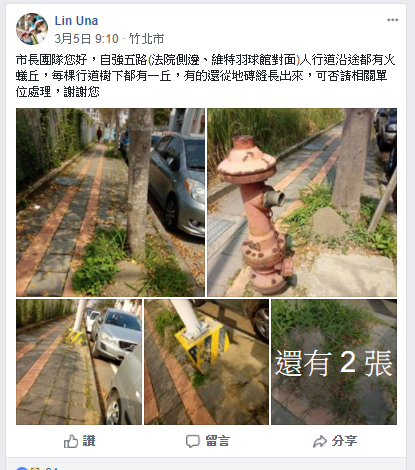Image resolution: width=415 pixels, height=470 pixels.
Task: Open the Lin Una profile name link
Action: pos(76,21)
